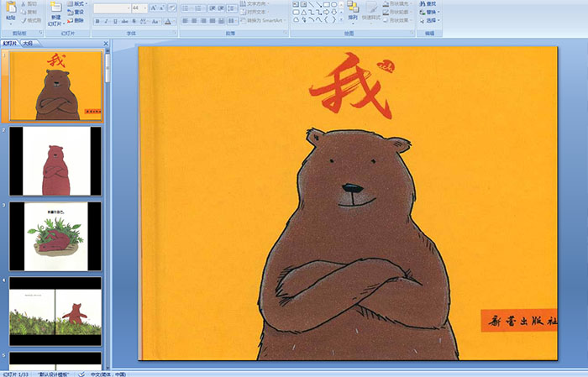Select the straight Line shape
The image size is (588, 377).
pyautogui.click(x=311, y=4)
